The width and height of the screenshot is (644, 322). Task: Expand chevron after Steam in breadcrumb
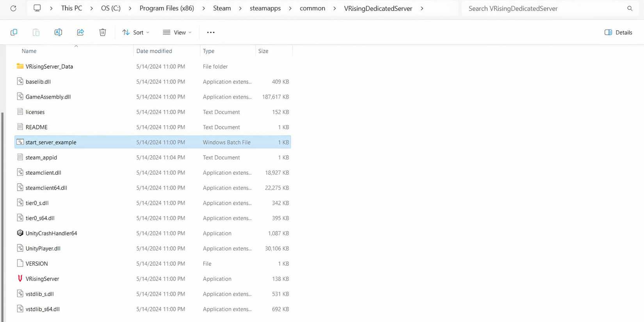pyautogui.click(x=240, y=8)
